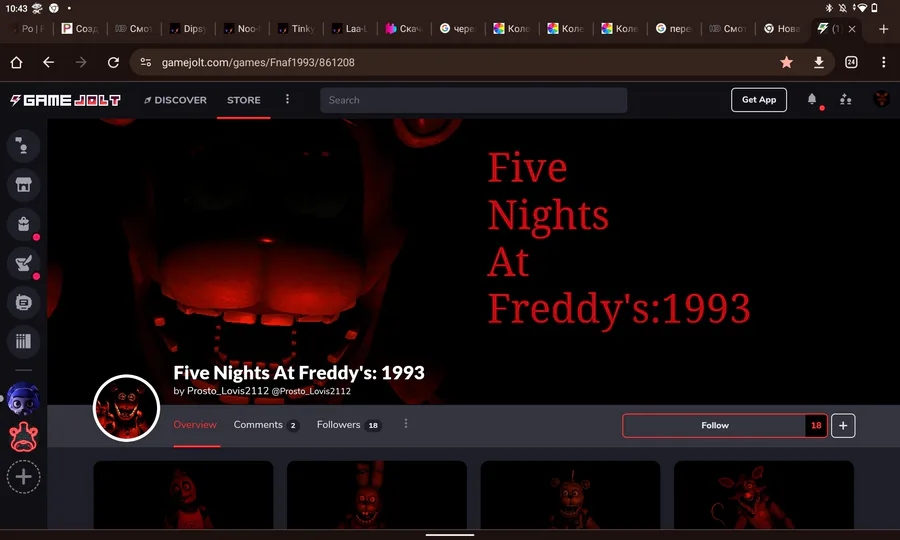
Task: Open the downloads icon
Action: click(x=819, y=63)
